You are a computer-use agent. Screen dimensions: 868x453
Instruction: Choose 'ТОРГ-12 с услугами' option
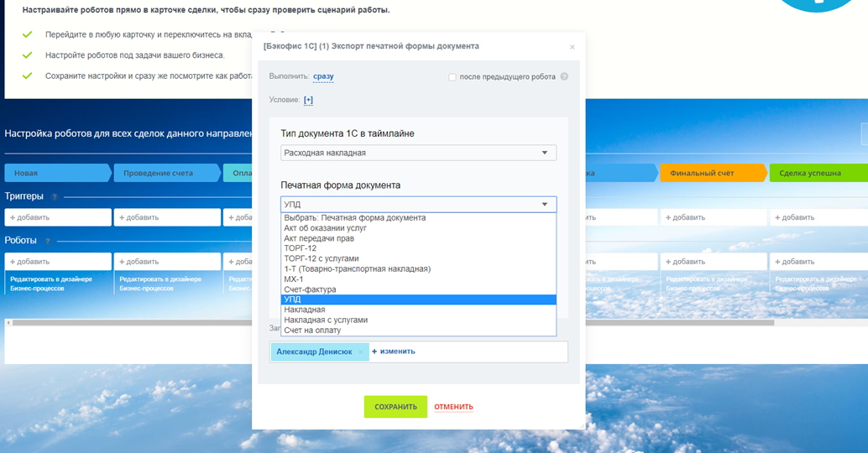321,258
